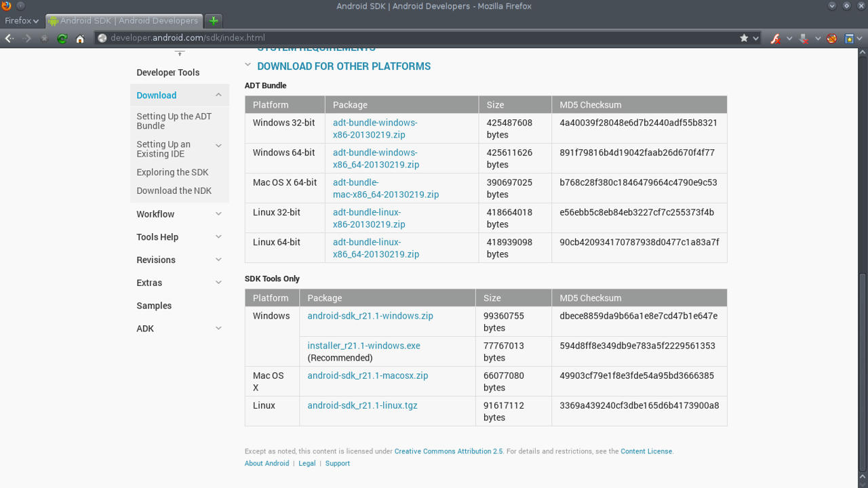Click the SDK Tools Only heading
Screen dimensions: 868x488
272,279
